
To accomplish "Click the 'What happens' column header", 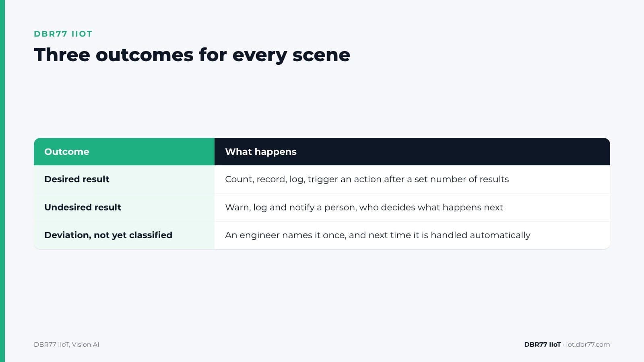I will 412,152.
